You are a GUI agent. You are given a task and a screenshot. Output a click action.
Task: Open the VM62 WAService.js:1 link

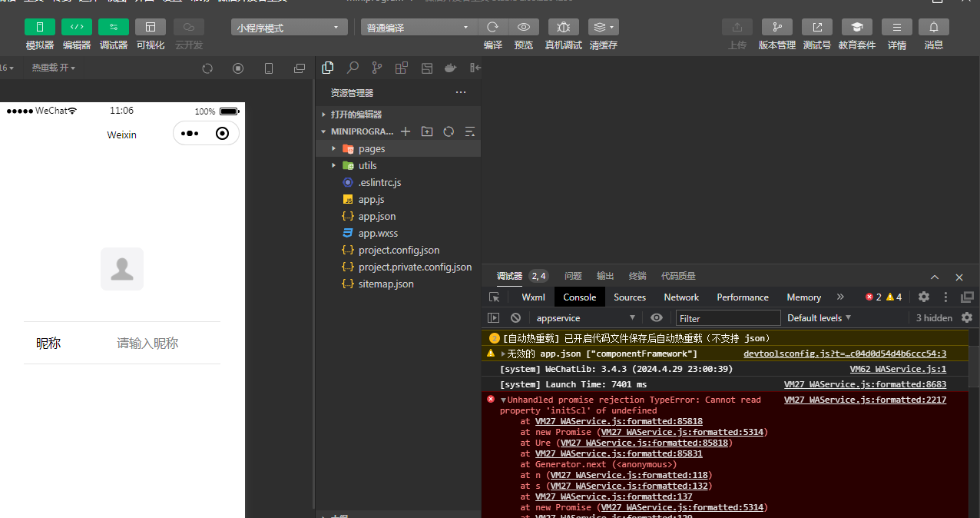pos(898,369)
